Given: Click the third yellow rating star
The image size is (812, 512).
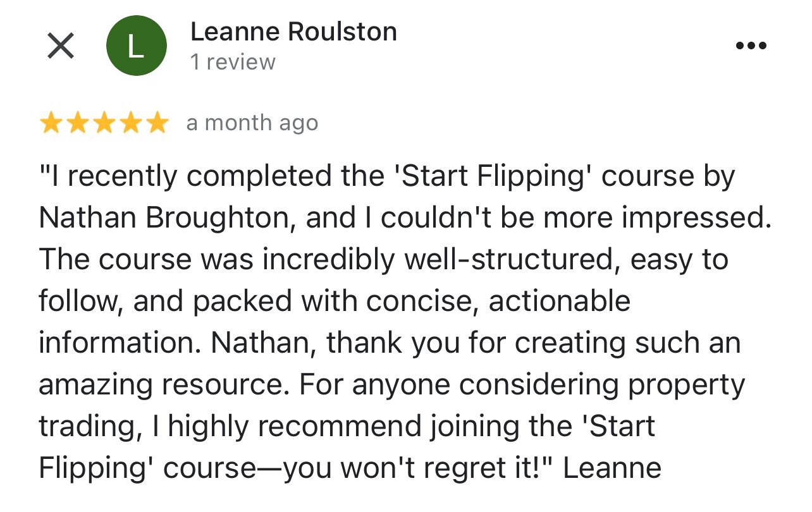Looking at the screenshot, I should (104, 123).
